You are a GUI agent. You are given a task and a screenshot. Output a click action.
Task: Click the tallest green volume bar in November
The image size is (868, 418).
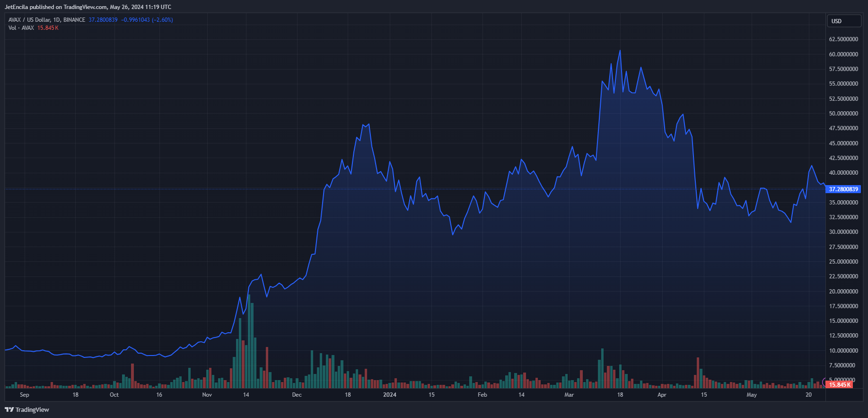tap(249, 341)
